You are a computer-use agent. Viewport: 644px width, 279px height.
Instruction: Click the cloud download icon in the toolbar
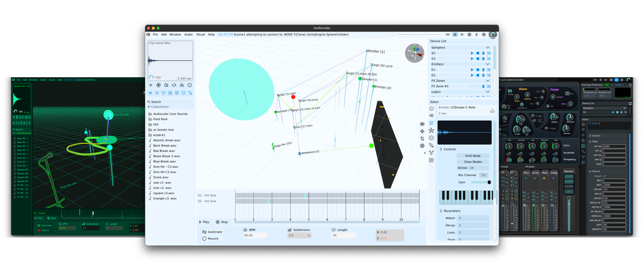[x=181, y=85]
